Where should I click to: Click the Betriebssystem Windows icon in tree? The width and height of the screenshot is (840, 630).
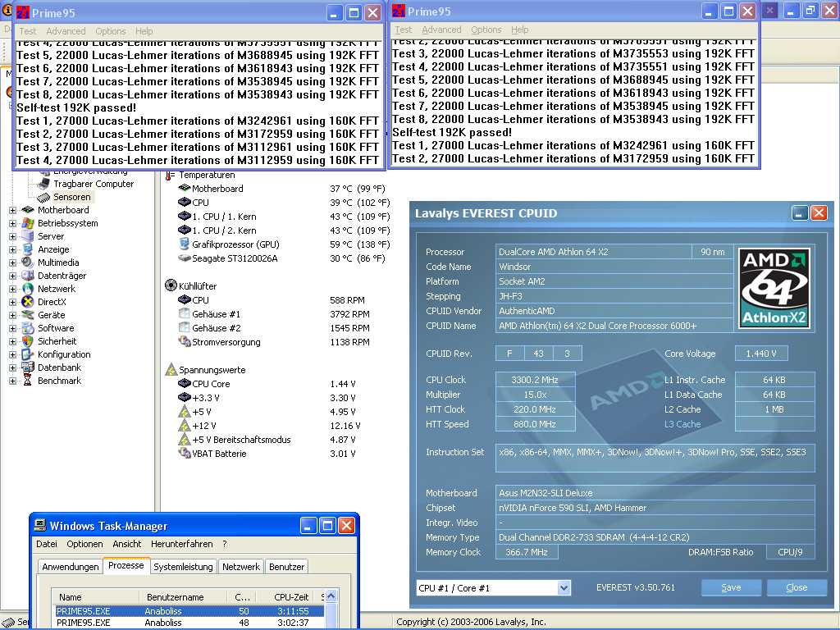(x=28, y=223)
